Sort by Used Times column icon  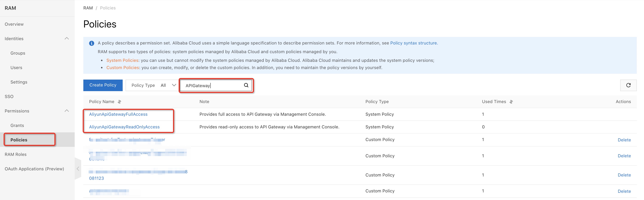coord(511,102)
